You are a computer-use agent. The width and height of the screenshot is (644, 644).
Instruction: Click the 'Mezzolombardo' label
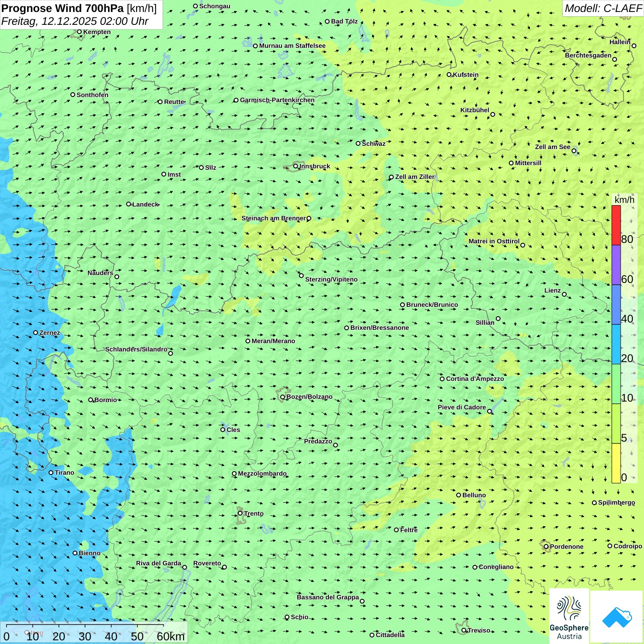262,473
